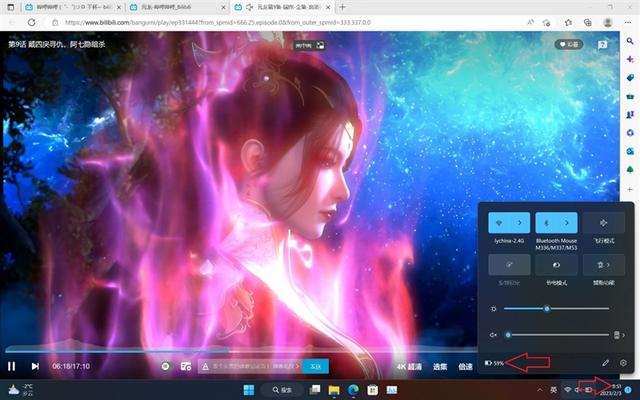This screenshot has height=400, width=640.
Task: Expand Bluetooth devices list chevron
Action: [x=567, y=223]
